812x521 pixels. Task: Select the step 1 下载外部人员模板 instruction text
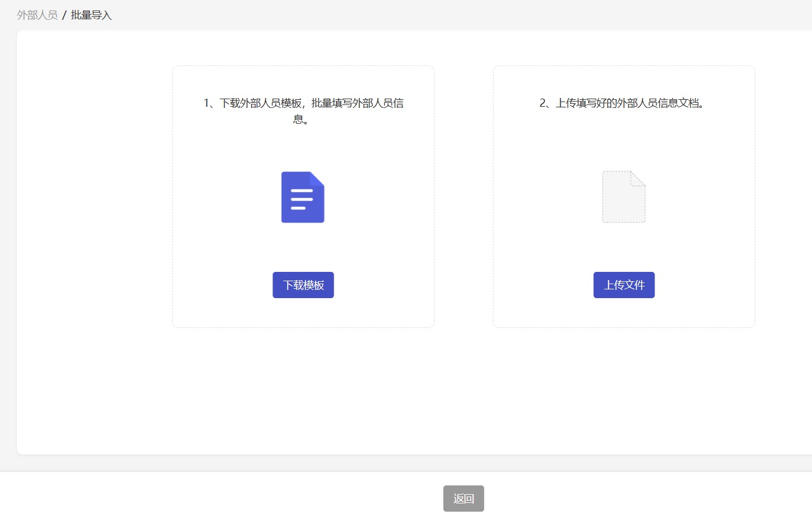click(x=303, y=111)
